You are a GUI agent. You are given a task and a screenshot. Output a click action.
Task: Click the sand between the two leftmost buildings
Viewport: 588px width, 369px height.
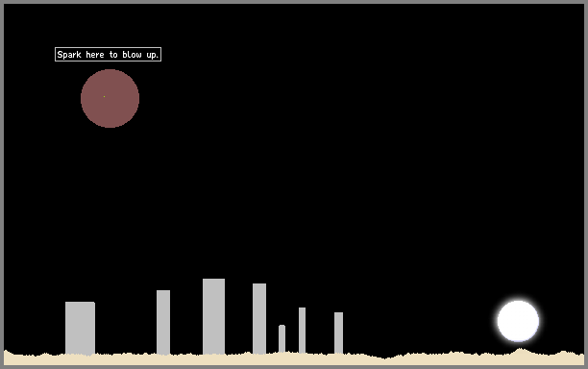[x=126, y=358]
